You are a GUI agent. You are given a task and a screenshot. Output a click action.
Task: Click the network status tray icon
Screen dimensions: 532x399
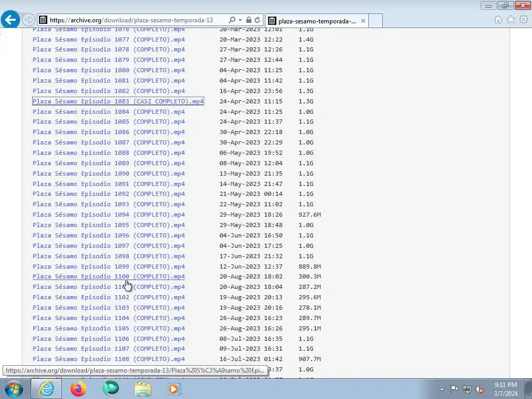tap(467, 389)
